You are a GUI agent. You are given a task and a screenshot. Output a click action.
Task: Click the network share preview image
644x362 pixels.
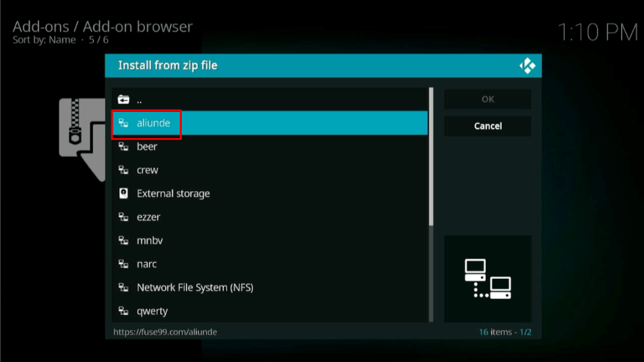[x=488, y=279]
